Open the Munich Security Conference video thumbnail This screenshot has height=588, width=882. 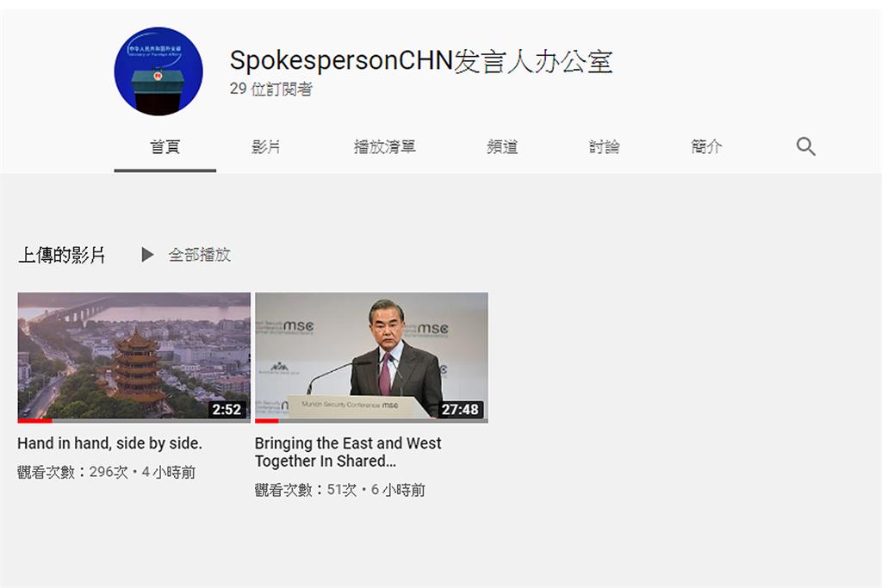coord(371,357)
